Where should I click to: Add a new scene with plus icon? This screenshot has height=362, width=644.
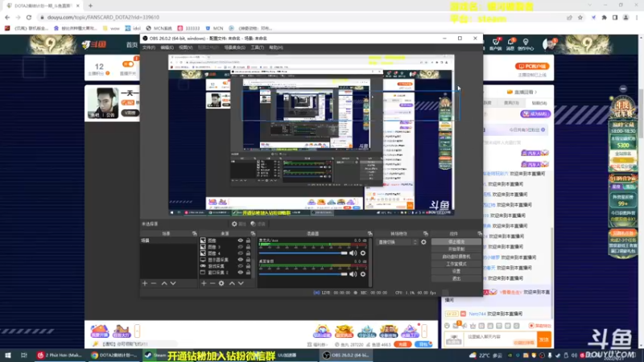[x=145, y=283]
